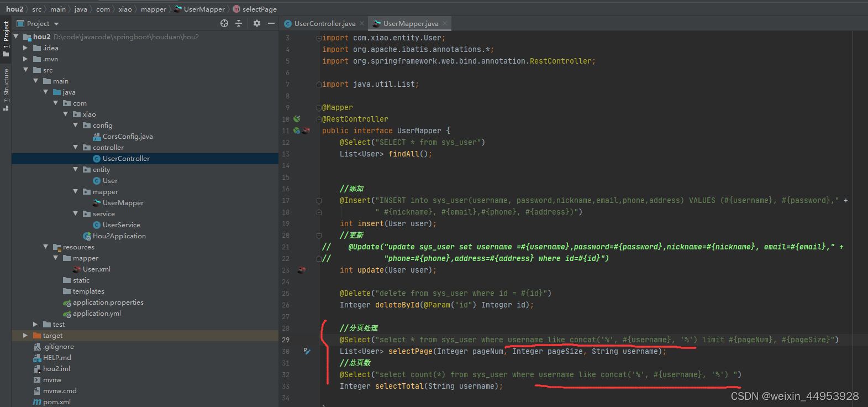Select application.properties file

[108, 302]
